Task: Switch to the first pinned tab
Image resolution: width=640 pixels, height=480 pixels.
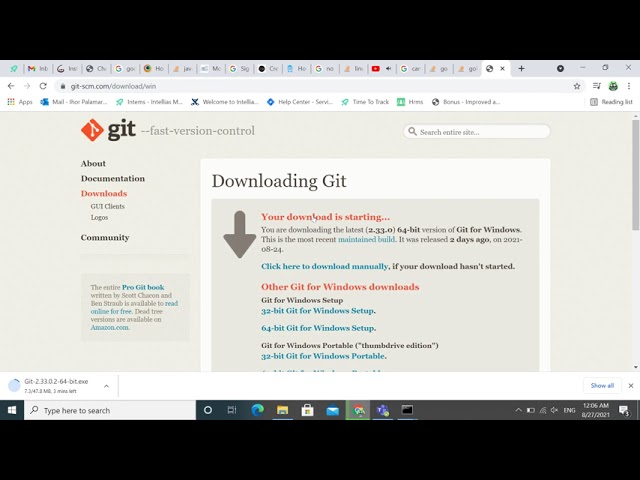Action: [x=14, y=69]
